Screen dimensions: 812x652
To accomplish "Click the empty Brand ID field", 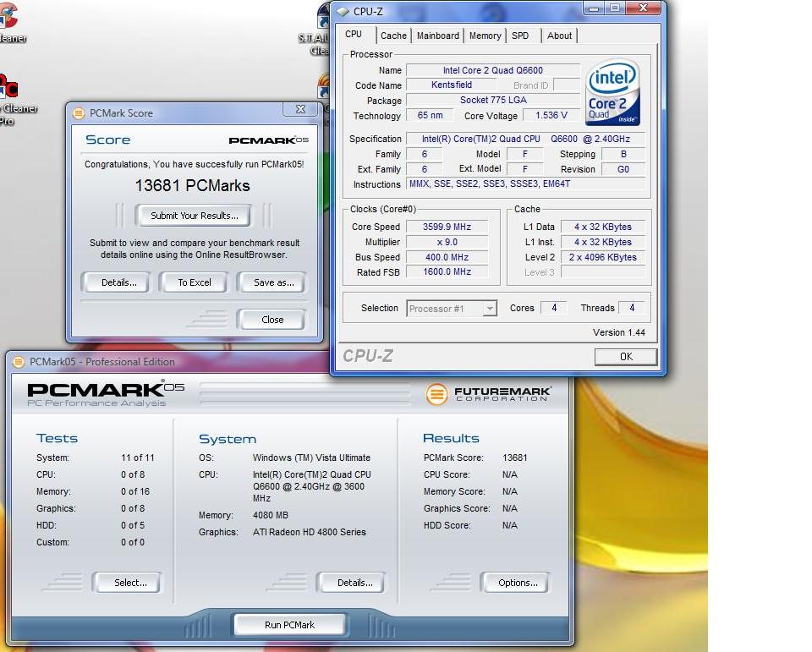I will coord(567,85).
